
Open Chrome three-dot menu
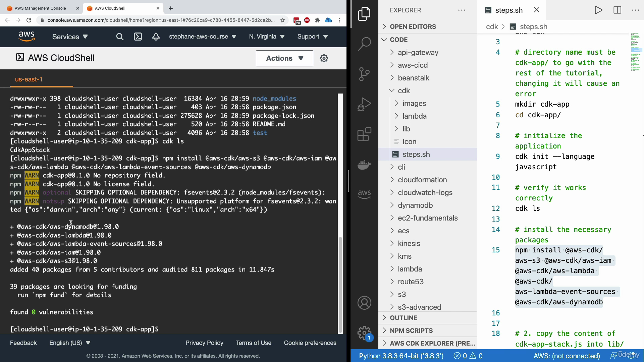(339, 20)
